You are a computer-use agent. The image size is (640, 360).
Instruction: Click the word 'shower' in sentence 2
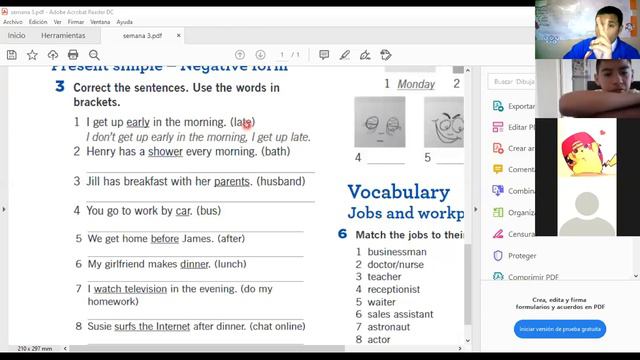click(165, 152)
